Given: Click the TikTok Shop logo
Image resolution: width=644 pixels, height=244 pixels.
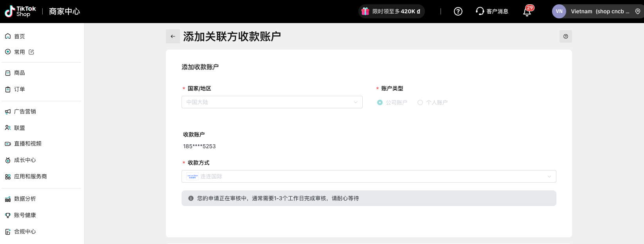Looking at the screenshot, I should [x=20, y=11].
